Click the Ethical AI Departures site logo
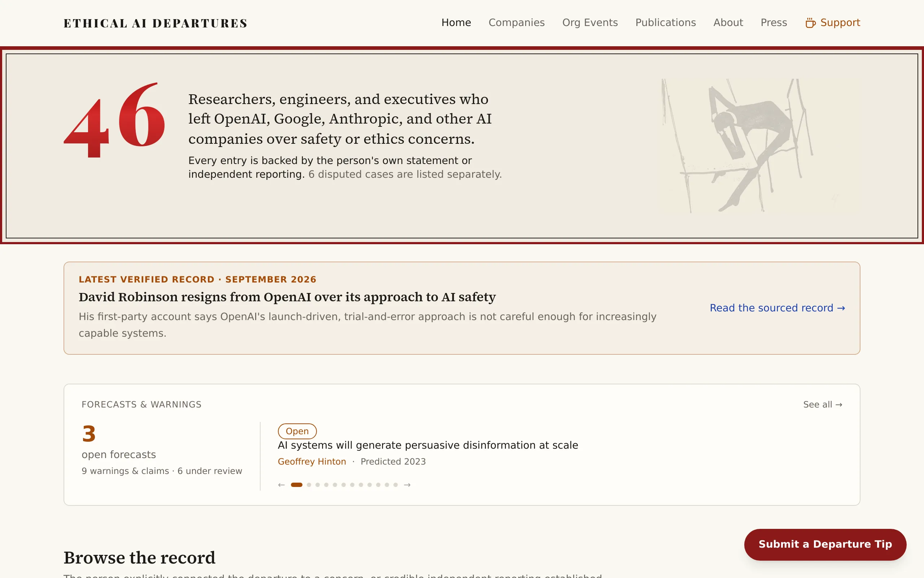 (x=156, y=23)
